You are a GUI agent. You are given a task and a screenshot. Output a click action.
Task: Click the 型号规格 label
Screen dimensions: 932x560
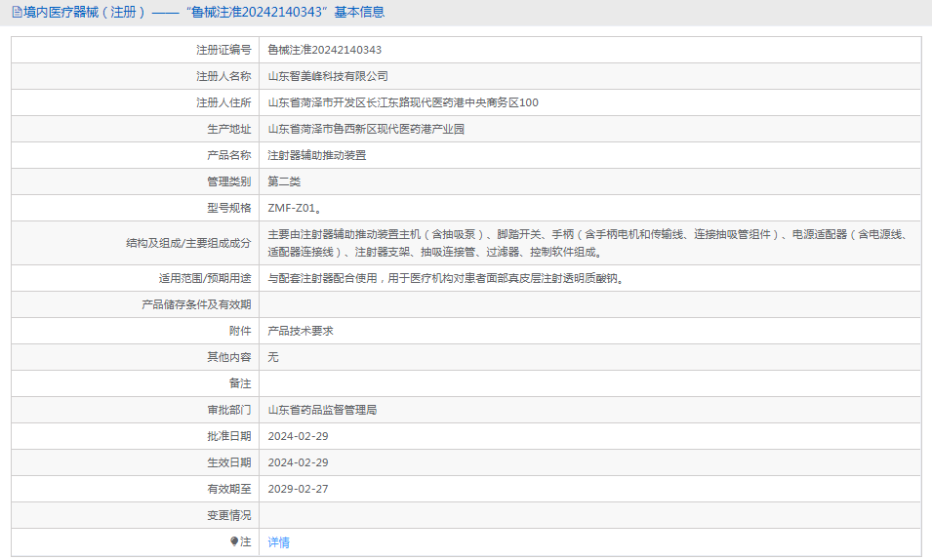[x=228, y=208]
